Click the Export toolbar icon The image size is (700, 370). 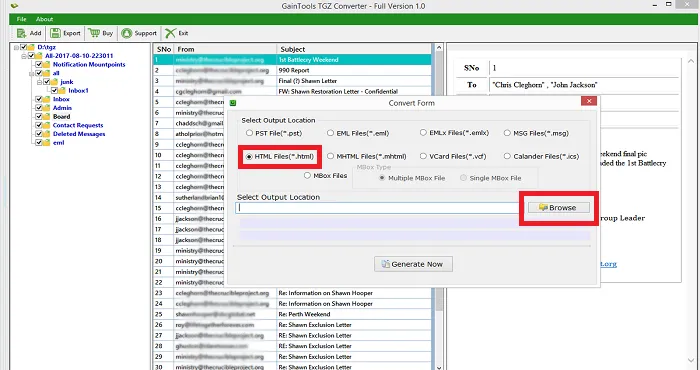coord(55,33)
